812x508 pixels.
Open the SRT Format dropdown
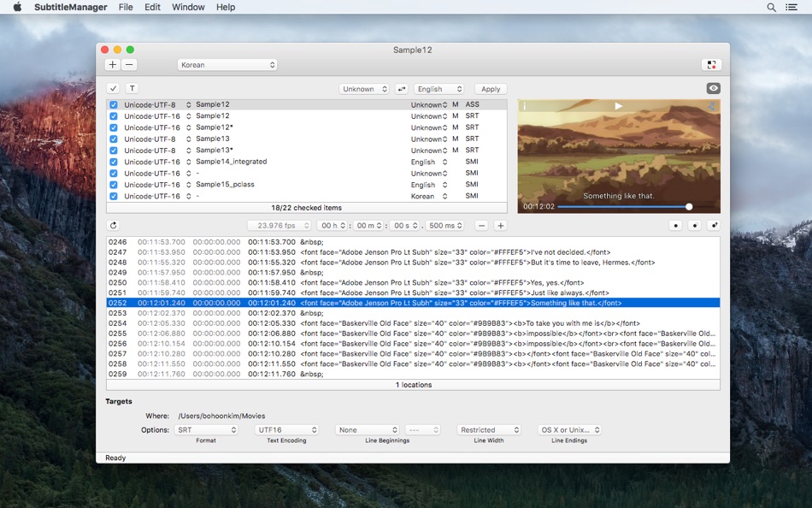click(x=206, y=429)
